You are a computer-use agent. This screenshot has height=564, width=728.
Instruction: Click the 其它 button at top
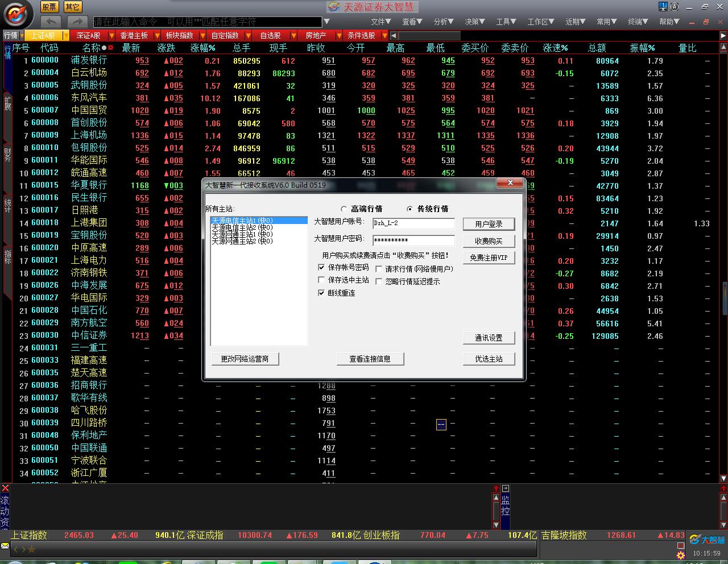click(x=72, y=7)
